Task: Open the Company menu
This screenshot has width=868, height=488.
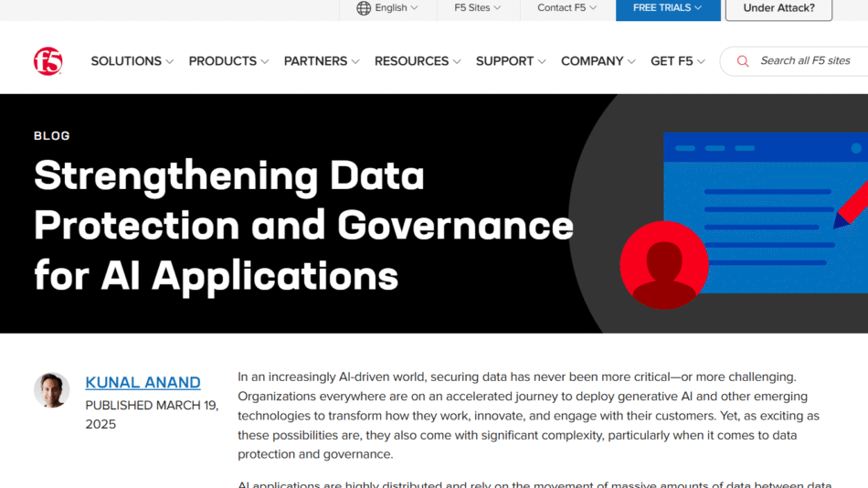Action: [598, 61]
